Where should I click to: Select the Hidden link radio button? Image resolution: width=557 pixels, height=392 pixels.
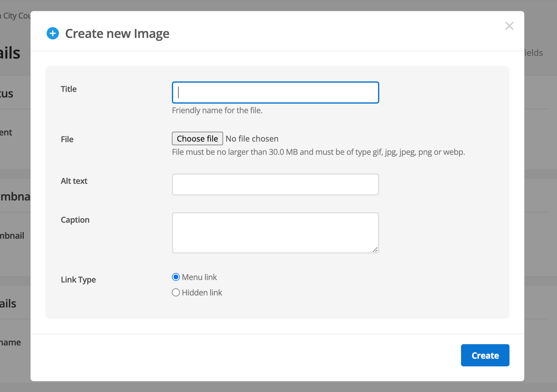[x=176, y=292]
